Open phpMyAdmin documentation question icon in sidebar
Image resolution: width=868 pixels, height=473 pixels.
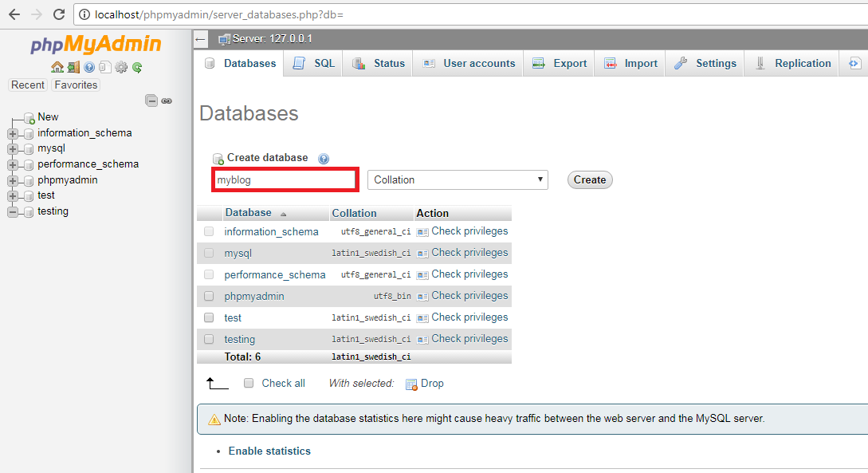pos(89,68)
